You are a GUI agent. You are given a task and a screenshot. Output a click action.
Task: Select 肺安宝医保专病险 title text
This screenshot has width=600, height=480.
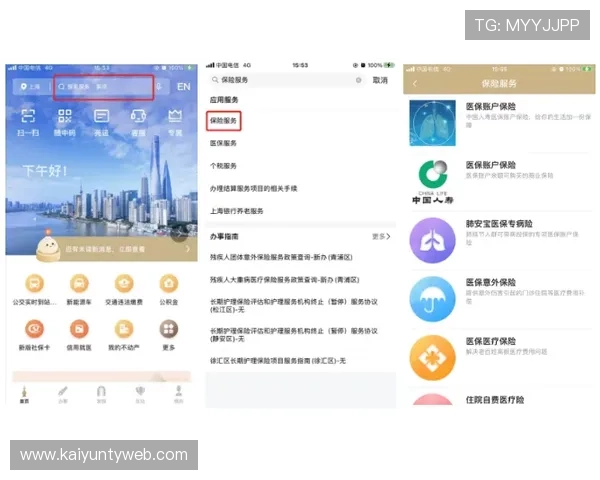(499, 224)
